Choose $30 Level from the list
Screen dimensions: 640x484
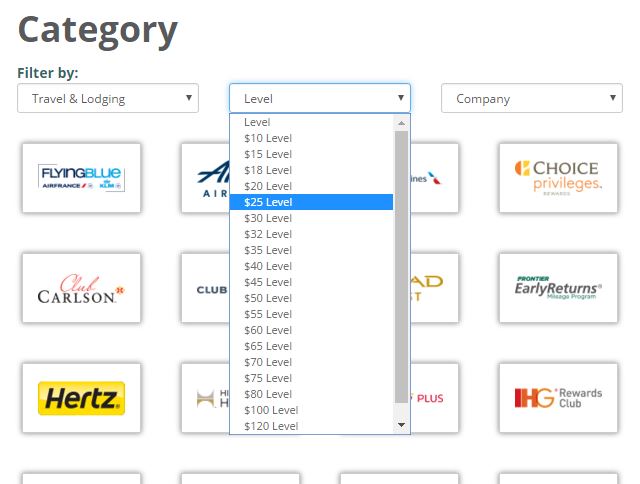pos(311,218)
